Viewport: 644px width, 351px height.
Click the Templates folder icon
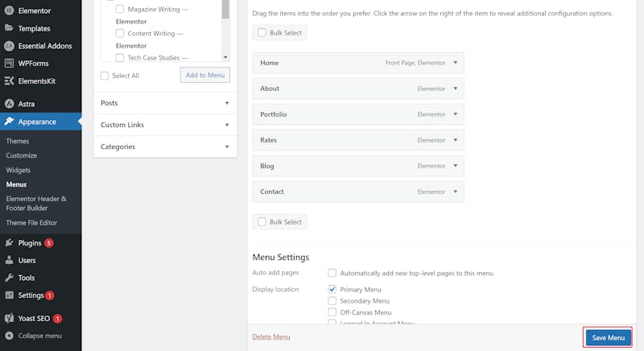click(9, 28)
